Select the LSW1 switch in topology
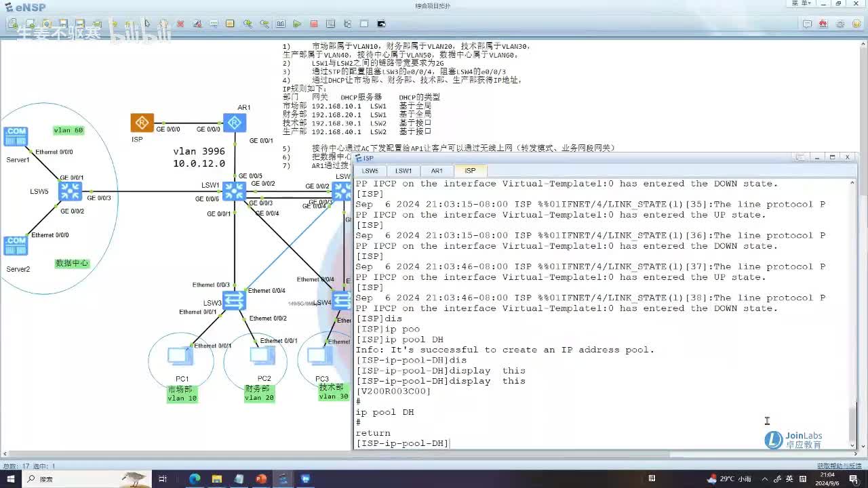This screenshot has width=868, height=488. [235, 190]
